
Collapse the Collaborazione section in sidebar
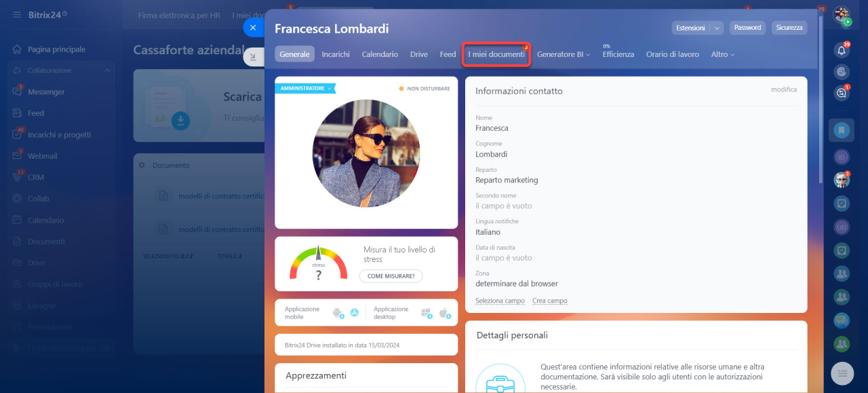coord(107,71)
